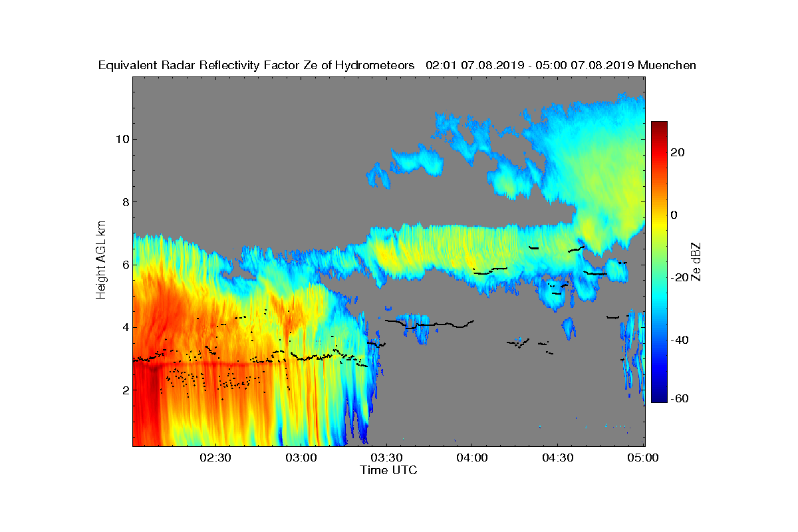Click the 'Height AGL km' y-axis label
Viewport: 798px width, 532px height.
101,261
